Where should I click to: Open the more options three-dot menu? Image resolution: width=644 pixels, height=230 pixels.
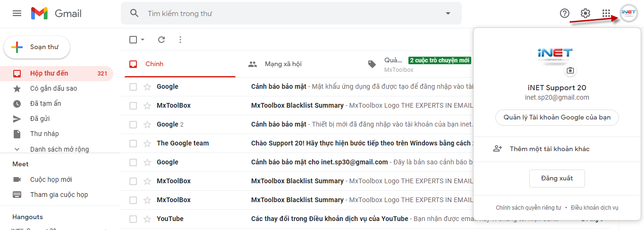(x=180, y=40)
